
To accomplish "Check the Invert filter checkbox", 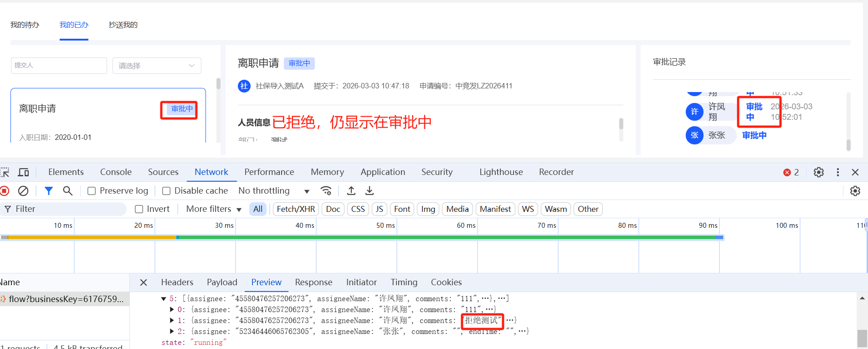I will click(139, 209).
